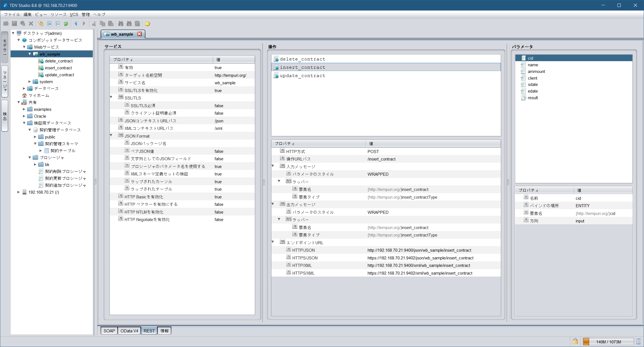Click the memory usage bar 140M / 1073M
644x347 pixels.
(x=608, y=341)
